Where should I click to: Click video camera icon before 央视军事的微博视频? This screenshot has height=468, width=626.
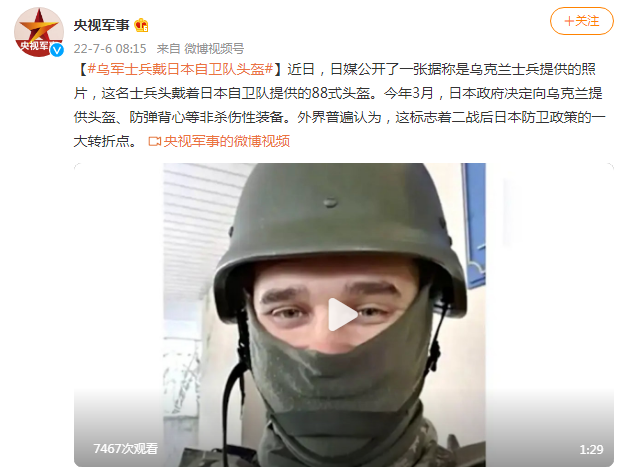[155, 141]
